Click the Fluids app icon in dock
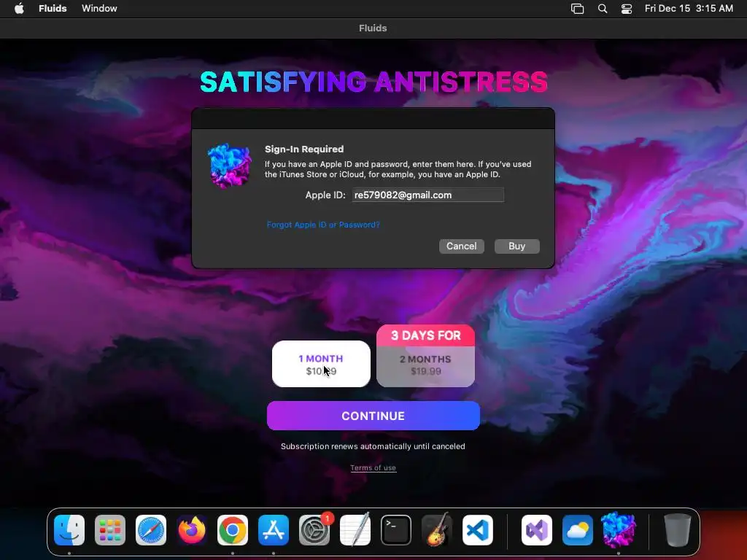Viewport: 747px width, 560px height. [619, 530]
